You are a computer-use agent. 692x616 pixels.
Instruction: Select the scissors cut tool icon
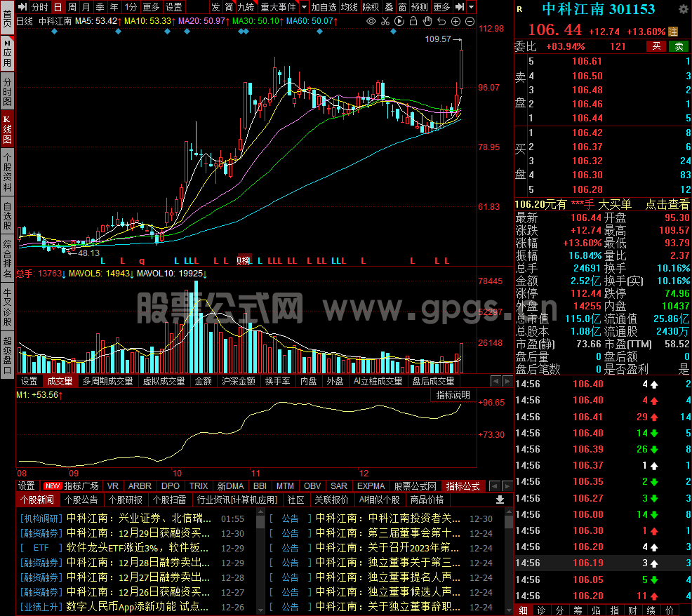coord(385,21)
